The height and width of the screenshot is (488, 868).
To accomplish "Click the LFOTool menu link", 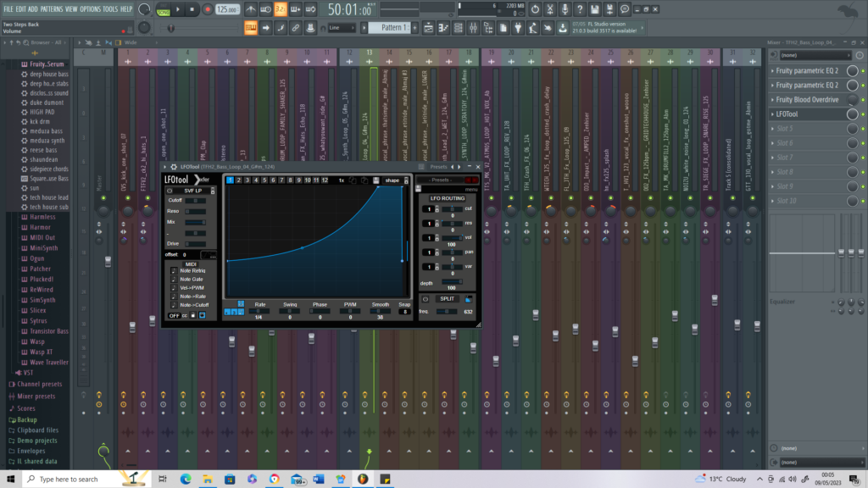I will click(471, 189).
